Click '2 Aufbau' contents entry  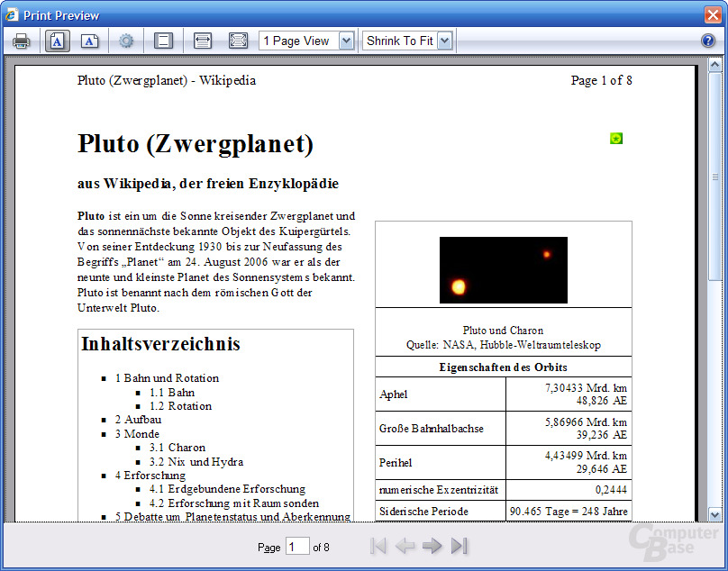pyautogui.click(x=139, y=419)
